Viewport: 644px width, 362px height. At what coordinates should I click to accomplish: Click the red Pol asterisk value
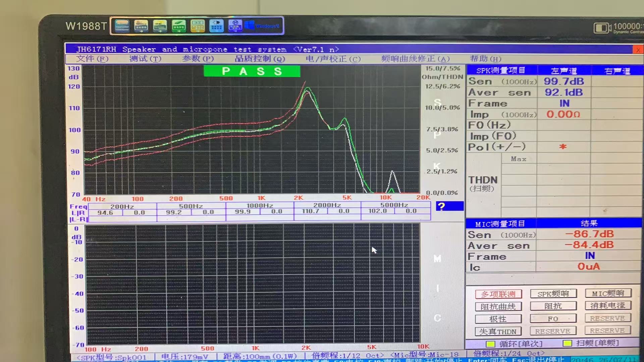click(563, 146)
